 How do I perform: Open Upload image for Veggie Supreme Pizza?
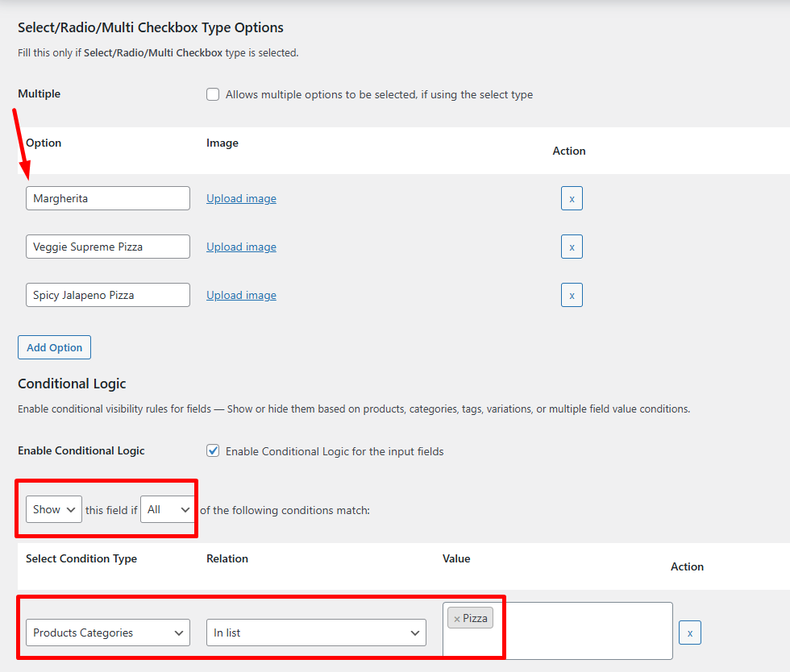click(241, 247)
